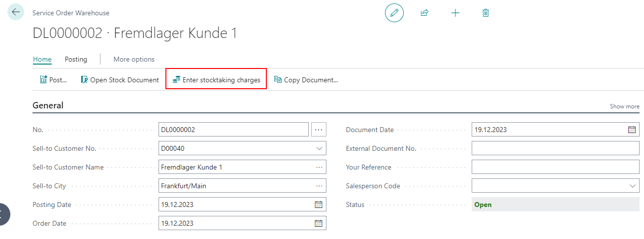Click the trash delete icon
This screenshot has height=239, width=644.
click(485, 13)
